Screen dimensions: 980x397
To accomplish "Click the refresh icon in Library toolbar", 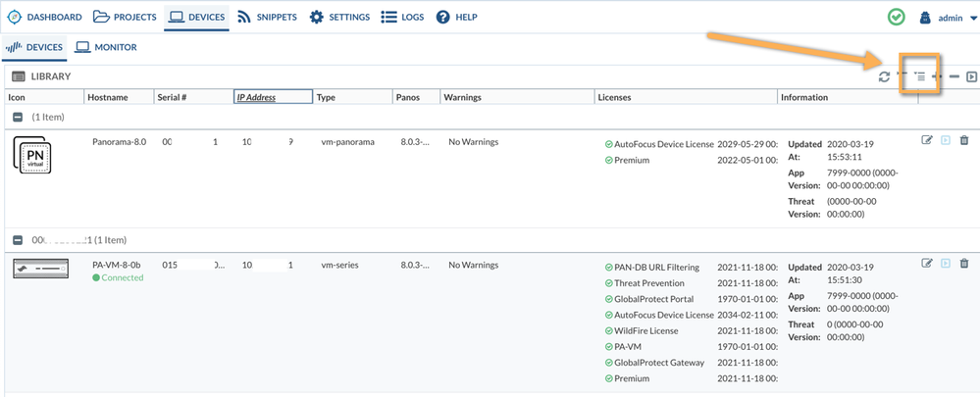I will tap(884, 76).
